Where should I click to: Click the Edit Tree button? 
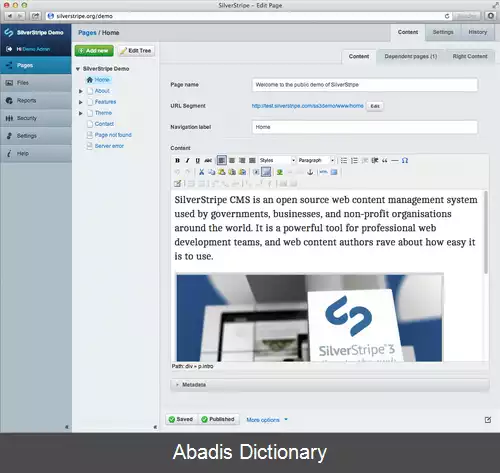[136, 51]
